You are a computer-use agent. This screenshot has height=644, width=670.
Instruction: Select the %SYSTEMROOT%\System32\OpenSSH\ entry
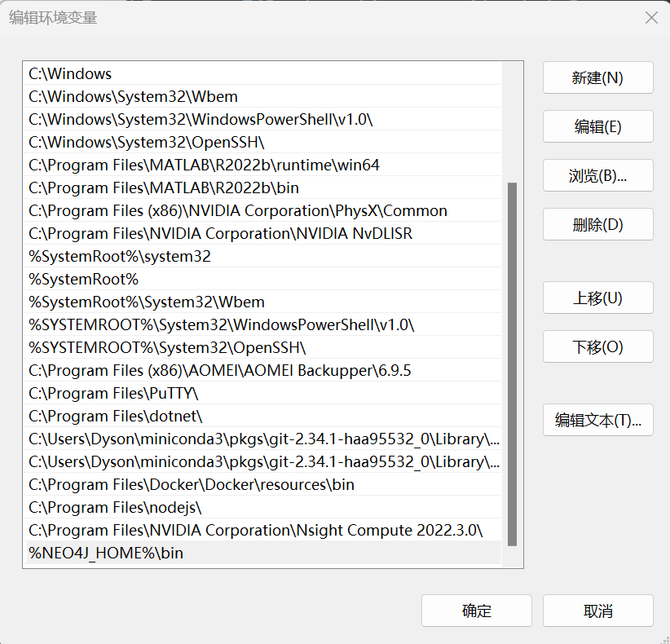coord(262,347)
